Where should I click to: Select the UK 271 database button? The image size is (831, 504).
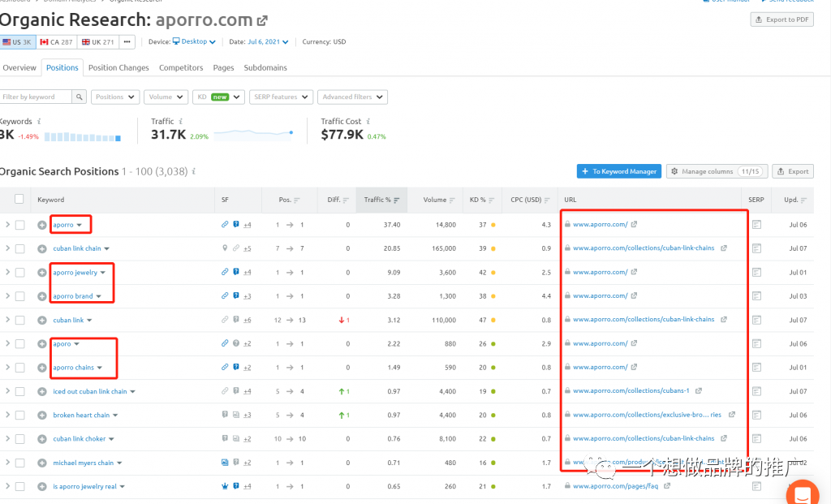point(98,42)
